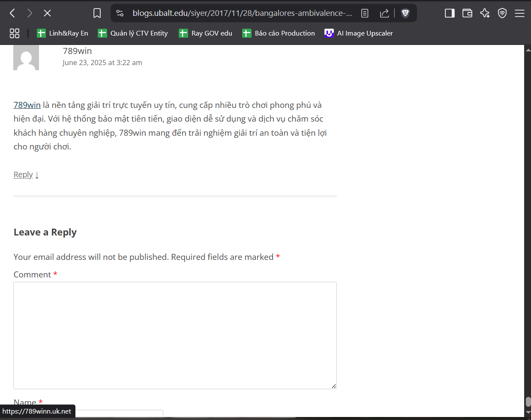Go back to previous page

coord(12,13)
